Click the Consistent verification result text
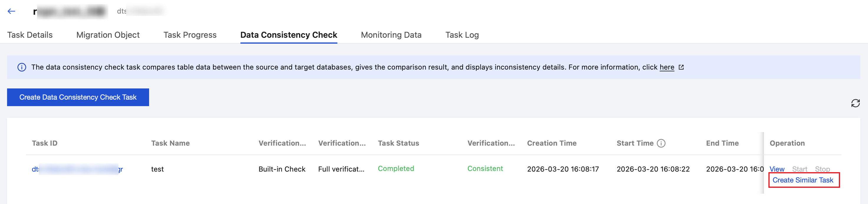The width and height of the screenshot is (868, 204). point(485,169)
